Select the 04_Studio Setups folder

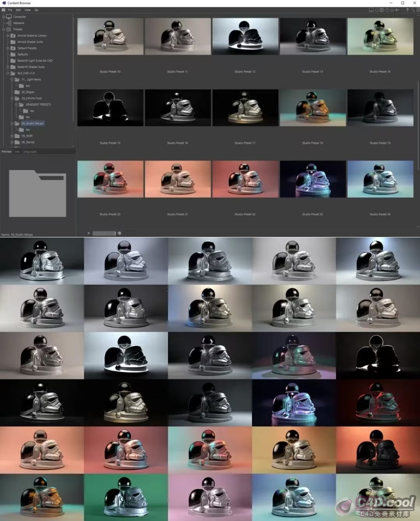(33, 124)
